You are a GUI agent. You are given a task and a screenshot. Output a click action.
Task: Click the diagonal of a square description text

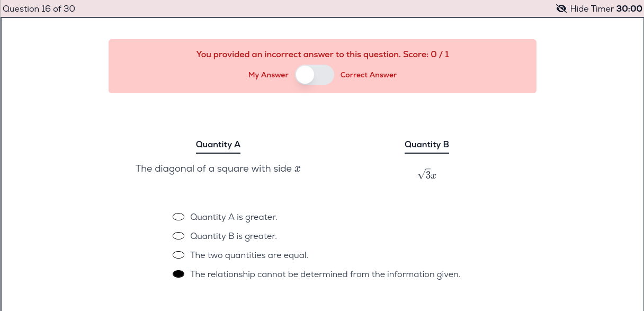click(x=218, y=168)
